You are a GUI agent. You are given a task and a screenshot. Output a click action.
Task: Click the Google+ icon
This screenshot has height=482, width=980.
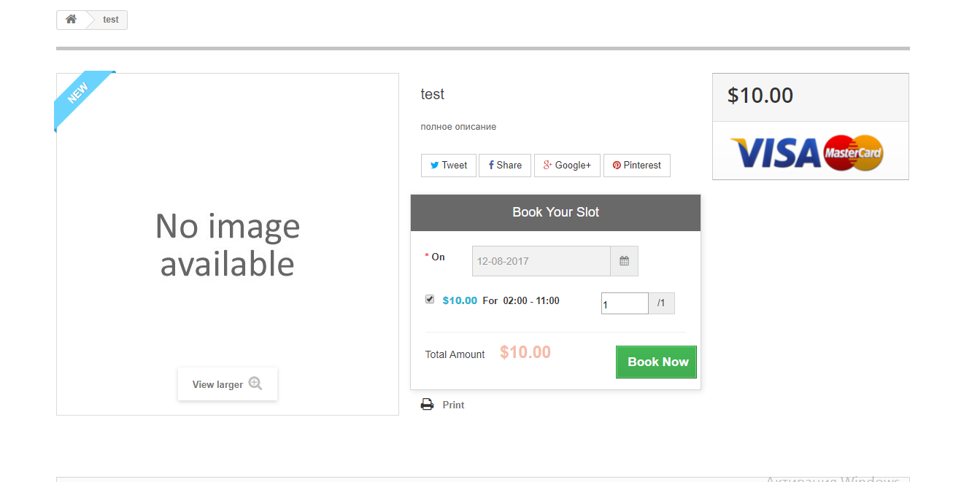547,166
